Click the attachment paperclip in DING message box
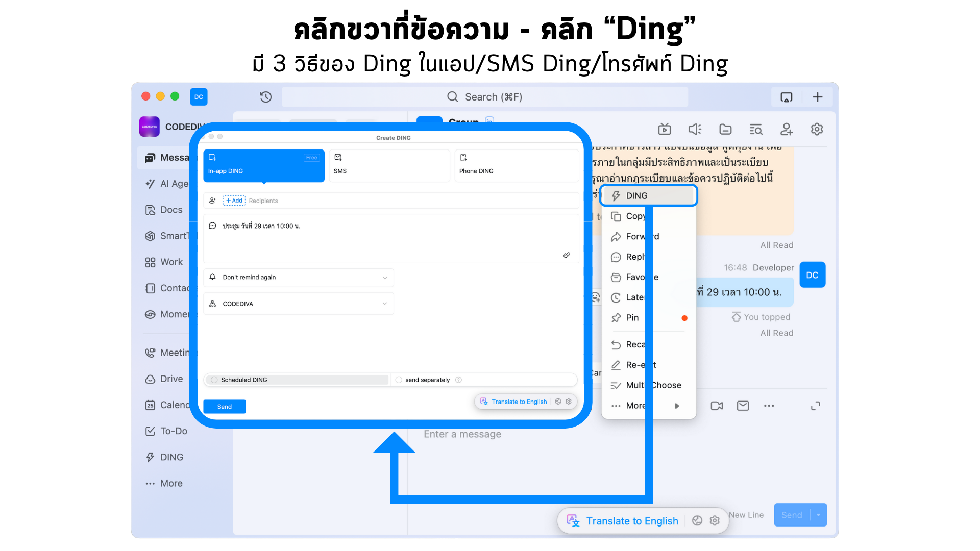Image resolution: width=980 pixels, height=551 pixels. click(x=567, y=255)
